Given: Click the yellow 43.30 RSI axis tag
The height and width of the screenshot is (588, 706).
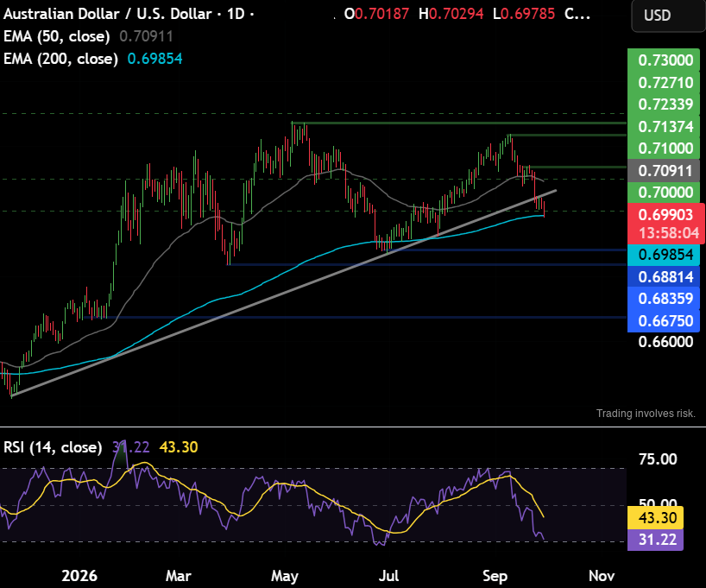Looking at the screenshot, I should click(x=656, y=518).
